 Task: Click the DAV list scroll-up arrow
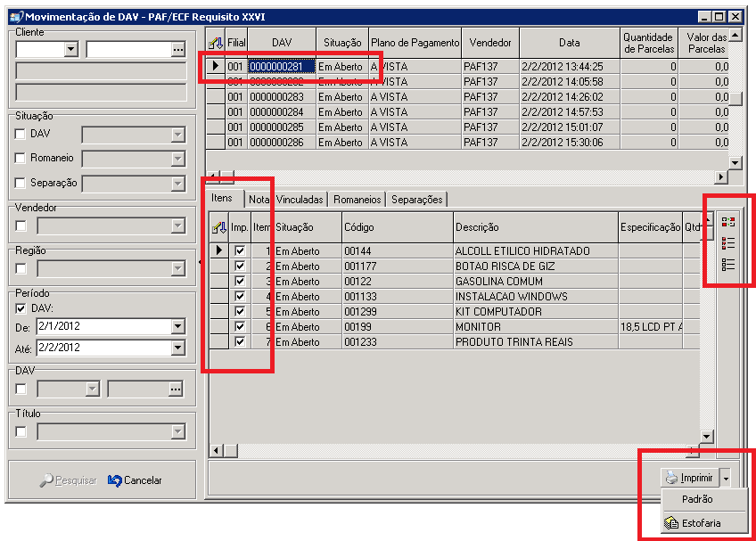tap(735, 35)
